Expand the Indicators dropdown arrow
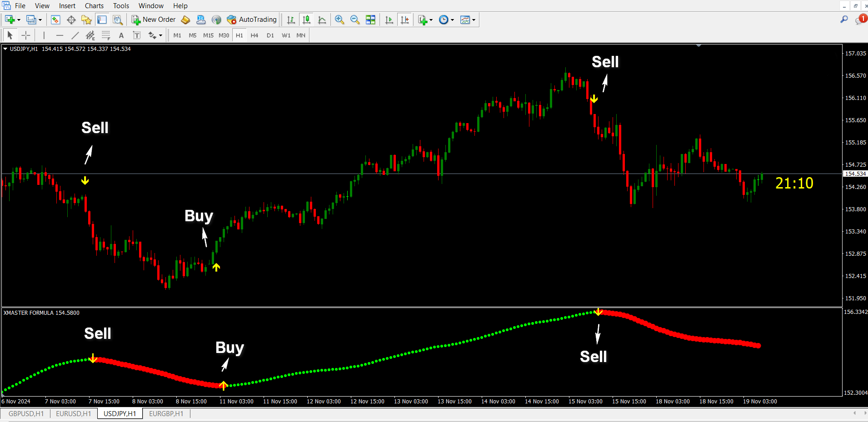Viewport: 868px width, 422px height. tap(431, 20)
